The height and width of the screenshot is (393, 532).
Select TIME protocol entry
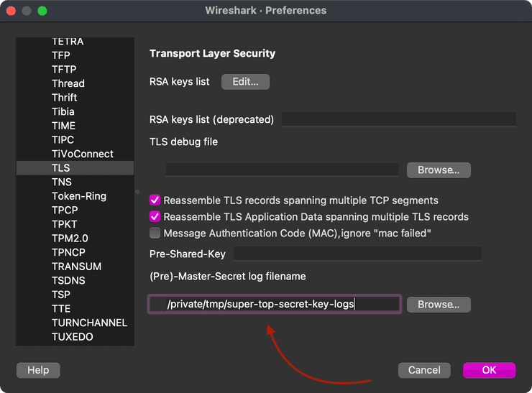tap(75, 126)
